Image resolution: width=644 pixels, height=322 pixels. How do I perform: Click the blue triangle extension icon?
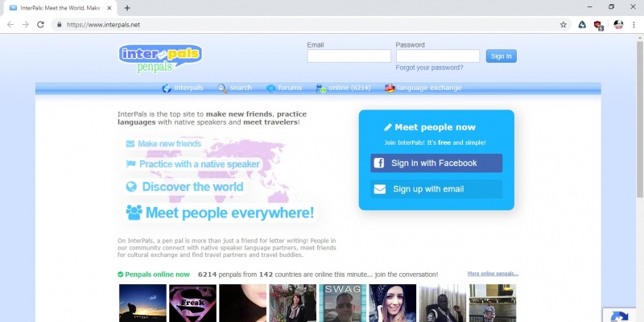pos(582,25)
